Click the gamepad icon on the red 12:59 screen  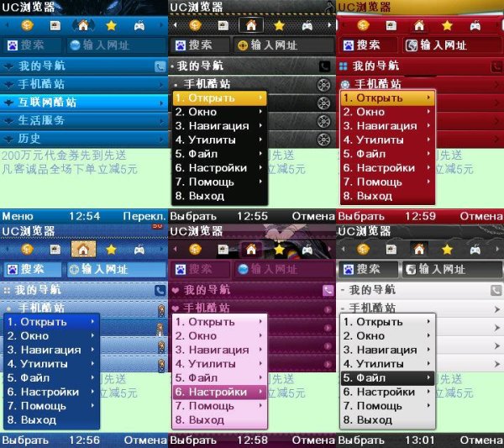pyautogui.click(x=475, y=25)
